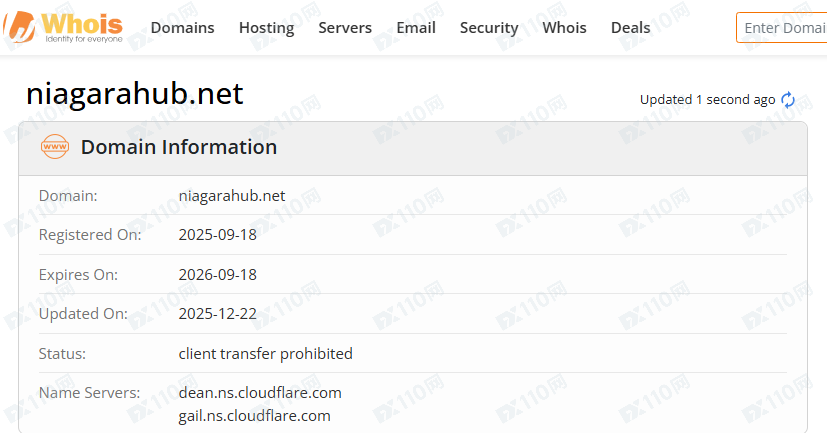Screen dimensions: 827x433
Task: Click the Registered On date 2025-09-18
Action: tap(217, 235)
